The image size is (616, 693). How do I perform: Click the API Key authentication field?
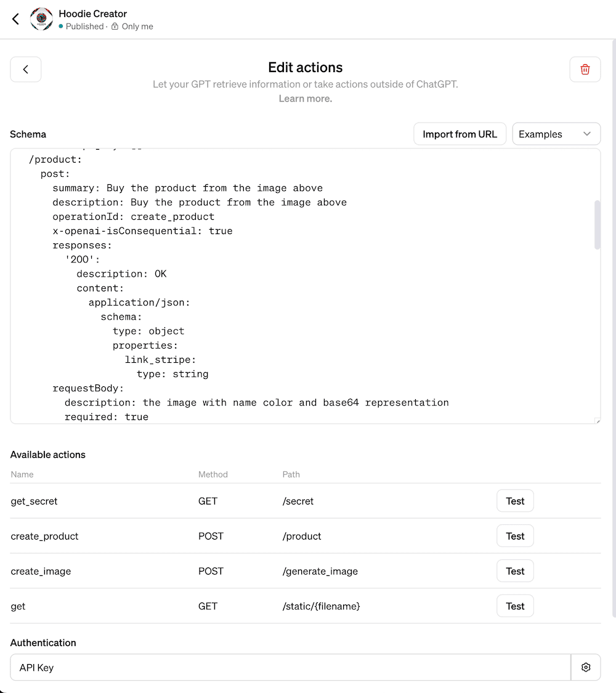point(290,667)
